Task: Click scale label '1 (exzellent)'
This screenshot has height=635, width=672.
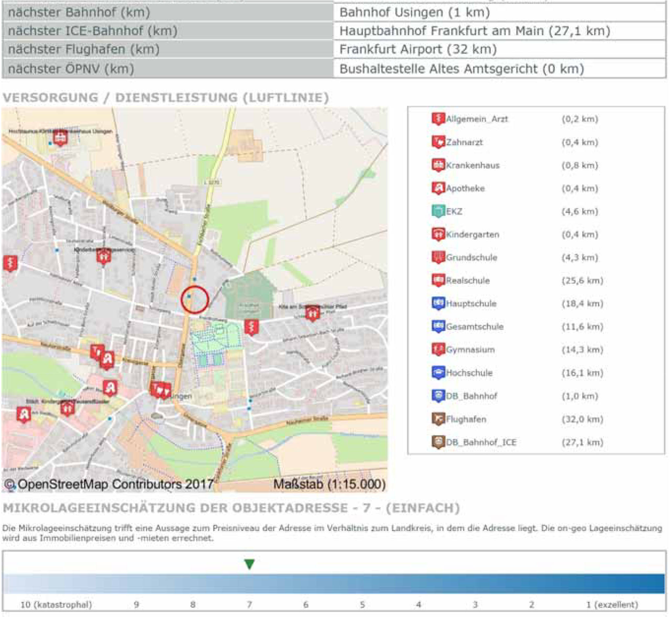Action: [x=612, y=604]
